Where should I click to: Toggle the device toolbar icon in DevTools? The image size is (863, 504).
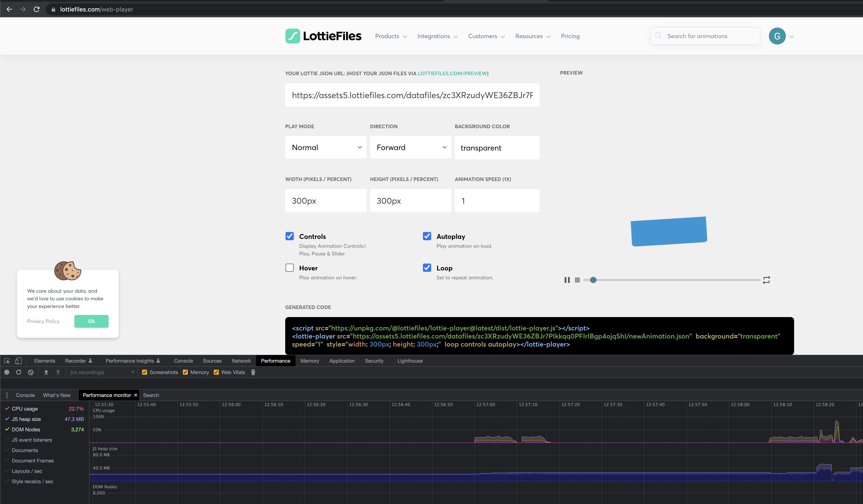[x=18, y=361]
